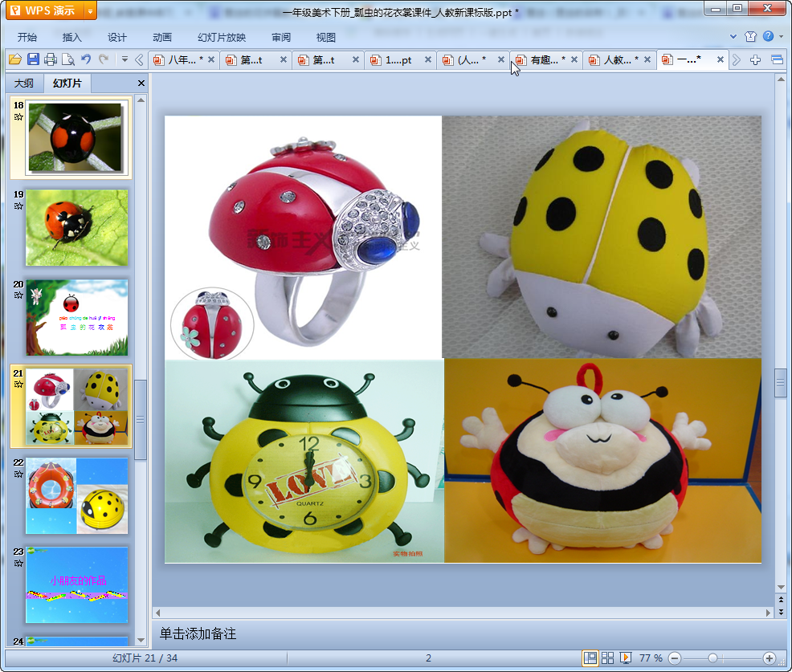Image resolution: width=792 pixels, height=672 pixels.
Task: Select slide 23 小朋友的作品 thumbnail
Action: coord(77,584)
